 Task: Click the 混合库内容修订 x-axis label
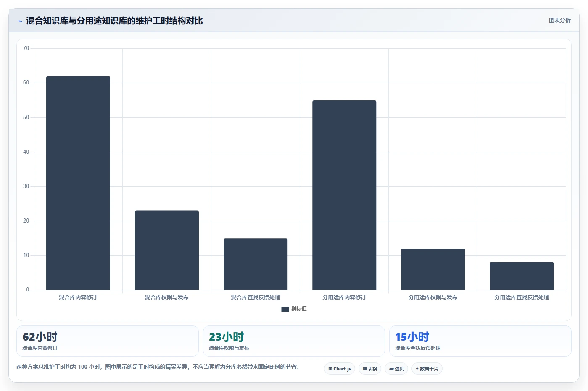[78, 297]
